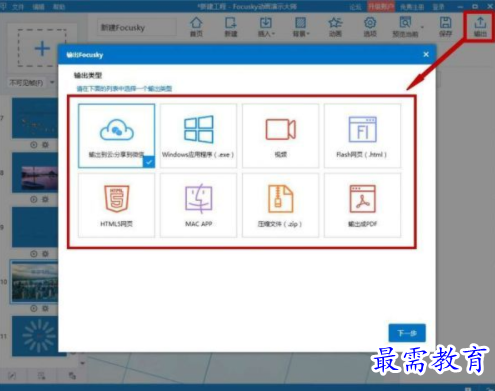Pick the video camera output option
This screenshot has width=495, height=391.
280,136
